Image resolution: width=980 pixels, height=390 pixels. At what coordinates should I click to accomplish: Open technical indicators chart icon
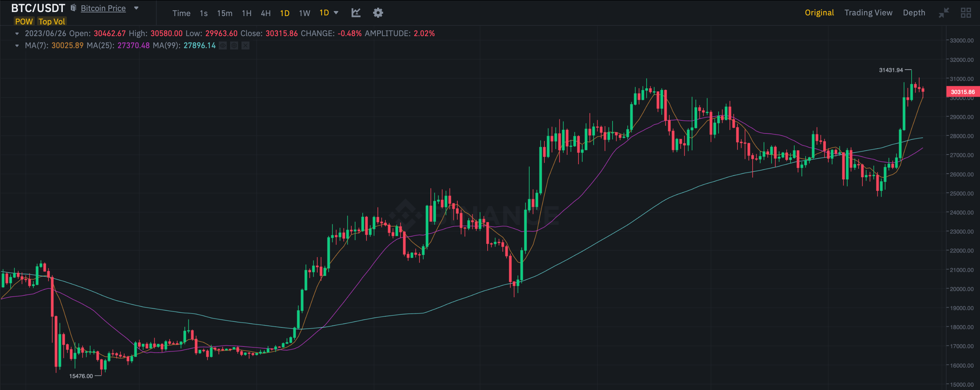pos(356,13)
